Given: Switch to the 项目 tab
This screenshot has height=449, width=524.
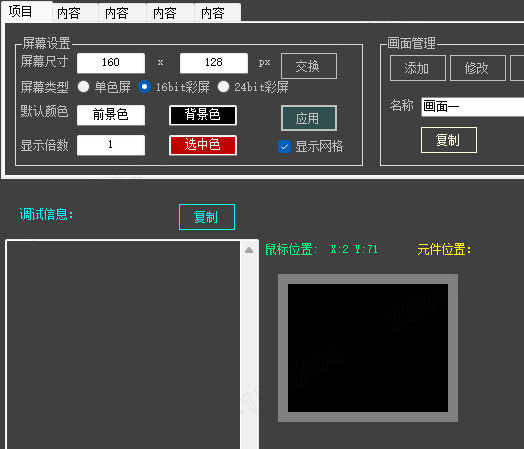Looking at the screenshot, I should 21,11.
